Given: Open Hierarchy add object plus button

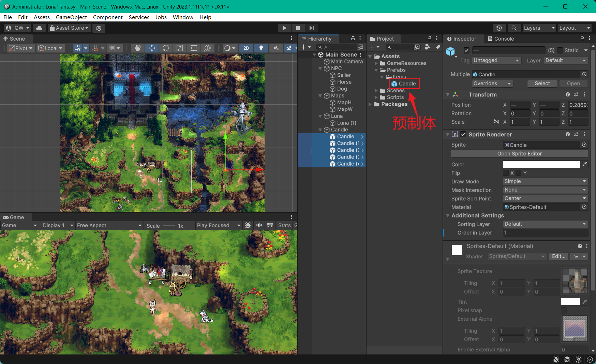Looking at the screenshot, I should (x=306, y=47).
